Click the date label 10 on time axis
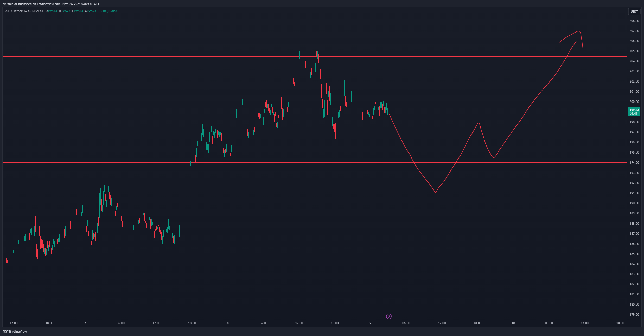The width and height of the screenshot is (644, 336). tap(513, 323)
